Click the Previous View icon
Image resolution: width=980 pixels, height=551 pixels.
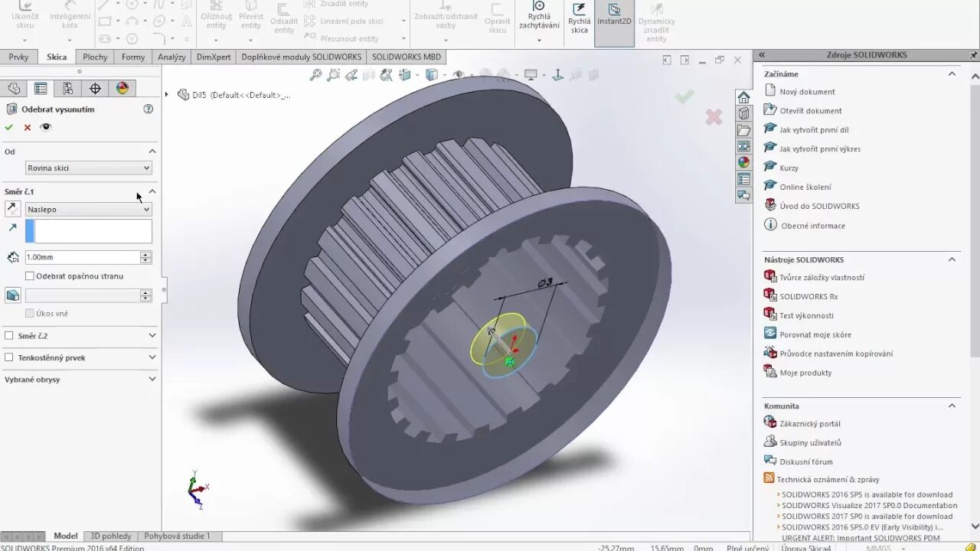tap(351, 74)
